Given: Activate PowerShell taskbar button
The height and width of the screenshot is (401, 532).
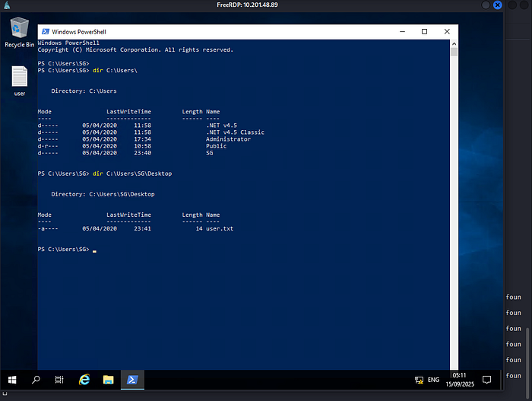Looking at the screenshot, I should click(x=132, y=380).
